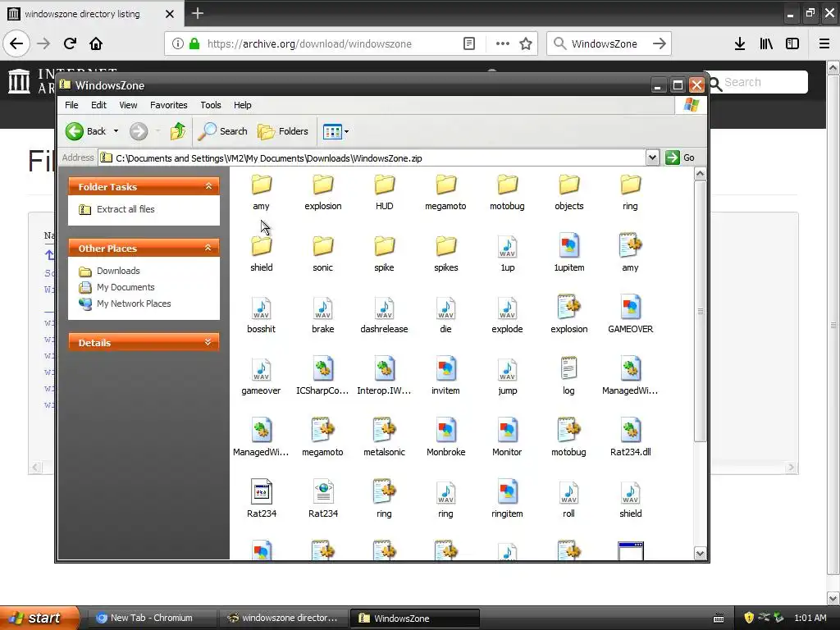Select the roll WAV file
Viewport: 840px width, 630px height.
pyautogui.click(x=568, y=500)
